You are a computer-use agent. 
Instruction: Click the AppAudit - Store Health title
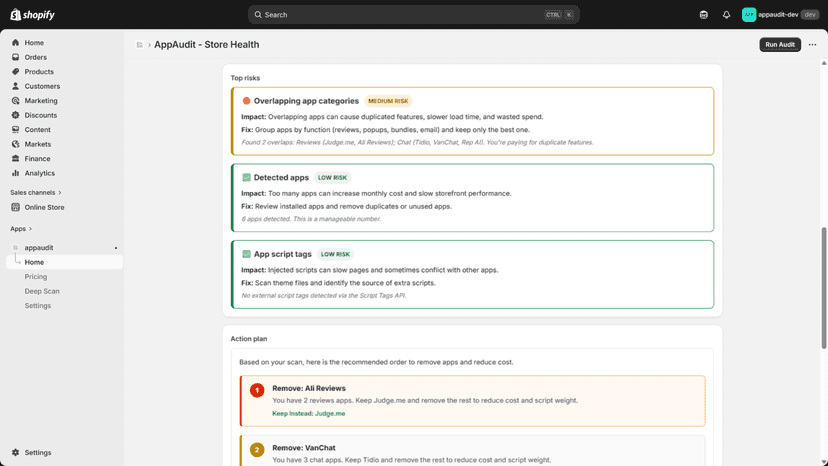(x=206, y=44)
